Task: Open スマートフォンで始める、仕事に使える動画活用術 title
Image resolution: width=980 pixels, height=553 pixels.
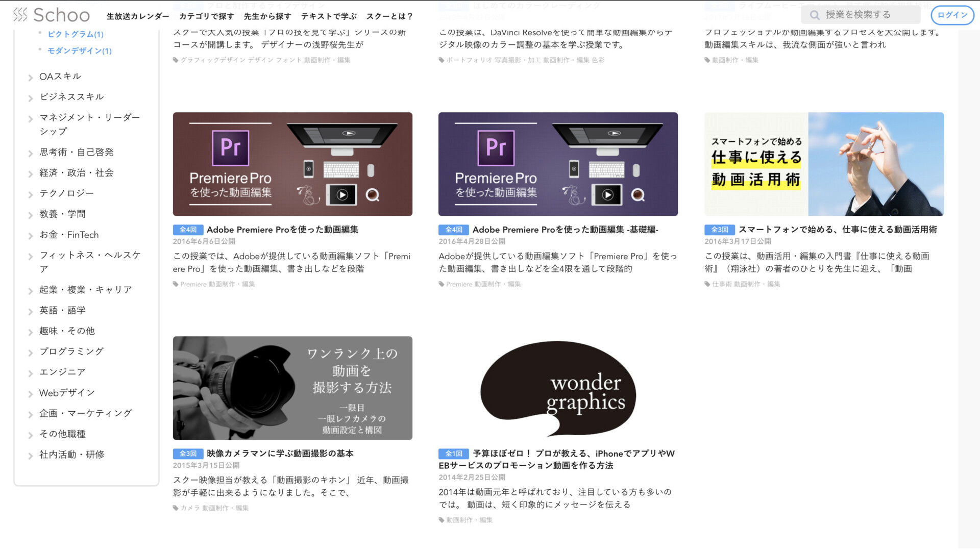Action: tap(838, 230)
